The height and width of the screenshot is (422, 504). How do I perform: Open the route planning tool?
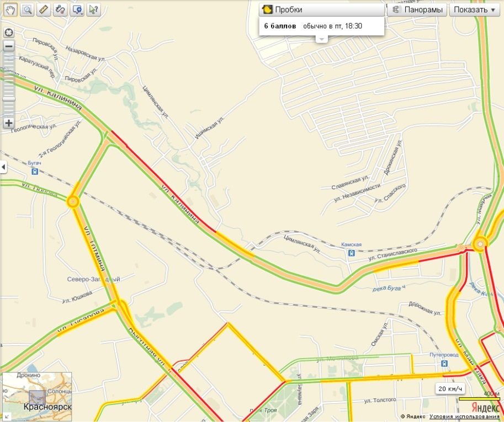pos(60,9)
